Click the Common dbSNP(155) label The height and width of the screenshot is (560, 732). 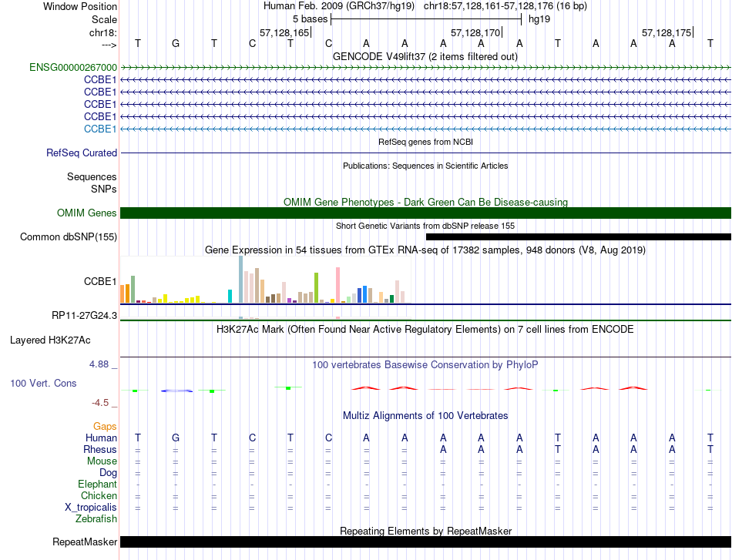click(x=69, y=236)
